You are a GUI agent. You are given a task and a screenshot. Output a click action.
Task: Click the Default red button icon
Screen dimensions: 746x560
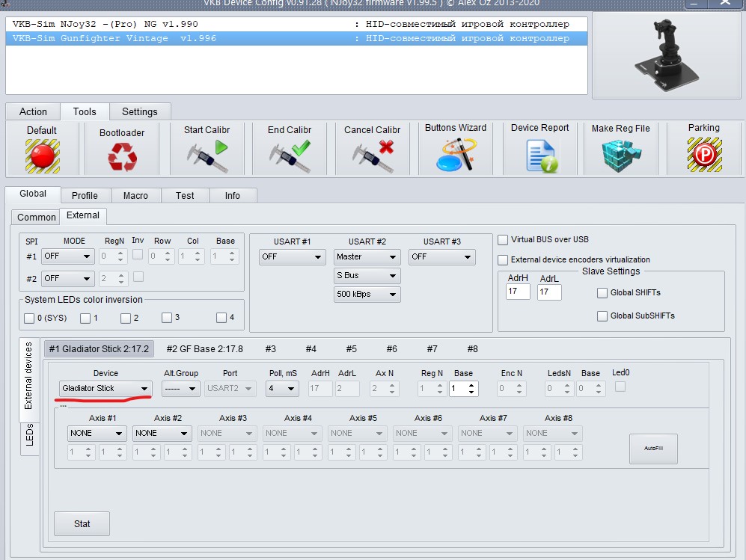point(42,156)
